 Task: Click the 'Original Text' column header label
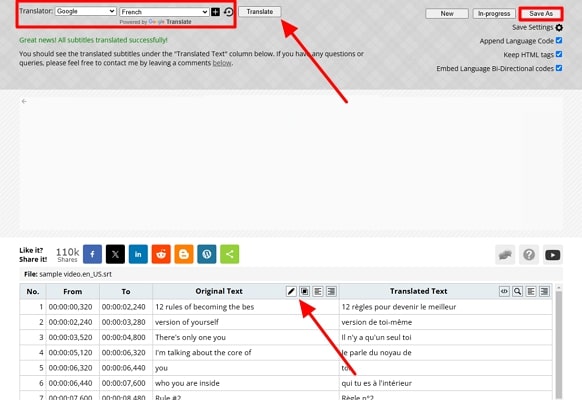219,291
